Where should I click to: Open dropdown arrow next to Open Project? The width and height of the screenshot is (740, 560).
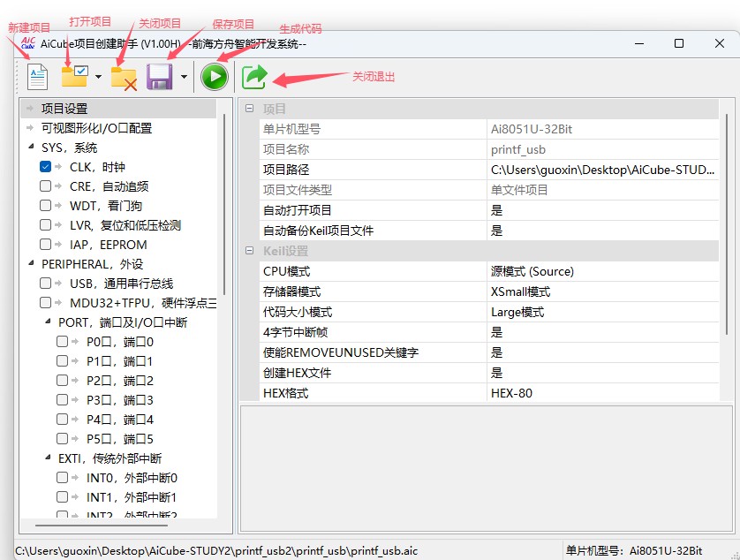[98, 78]
